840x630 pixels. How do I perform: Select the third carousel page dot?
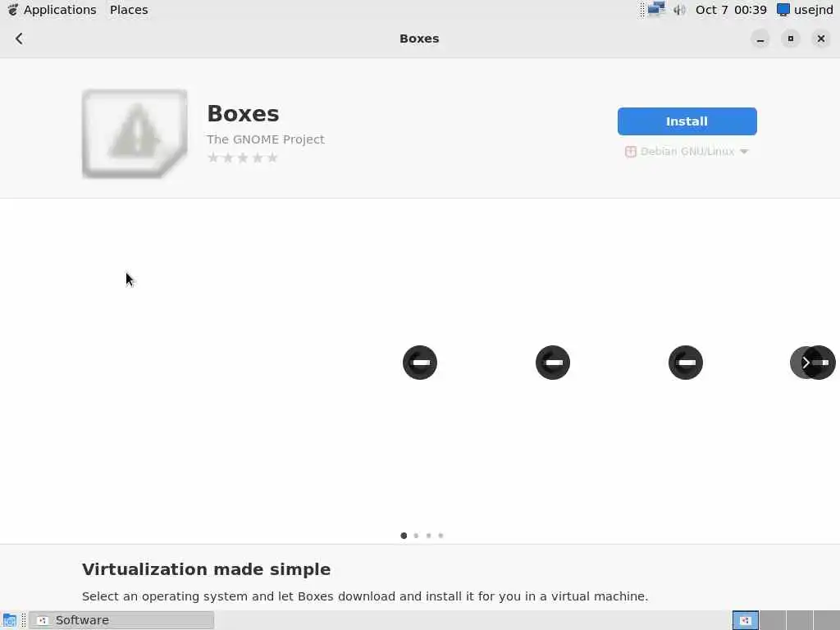428,535
